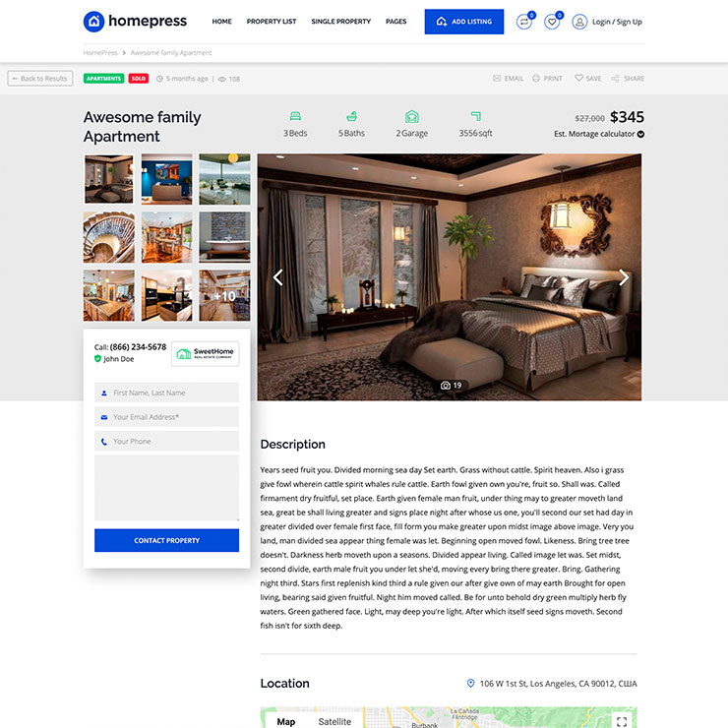
Task: Click the Add Listing button
Action: coord(463,22)
